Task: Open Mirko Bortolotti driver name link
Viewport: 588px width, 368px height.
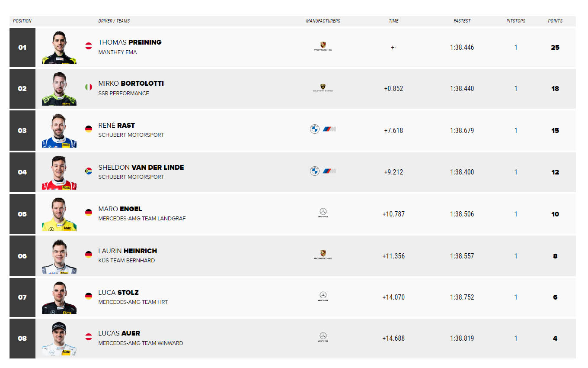Action: click(x=131, y=83)
